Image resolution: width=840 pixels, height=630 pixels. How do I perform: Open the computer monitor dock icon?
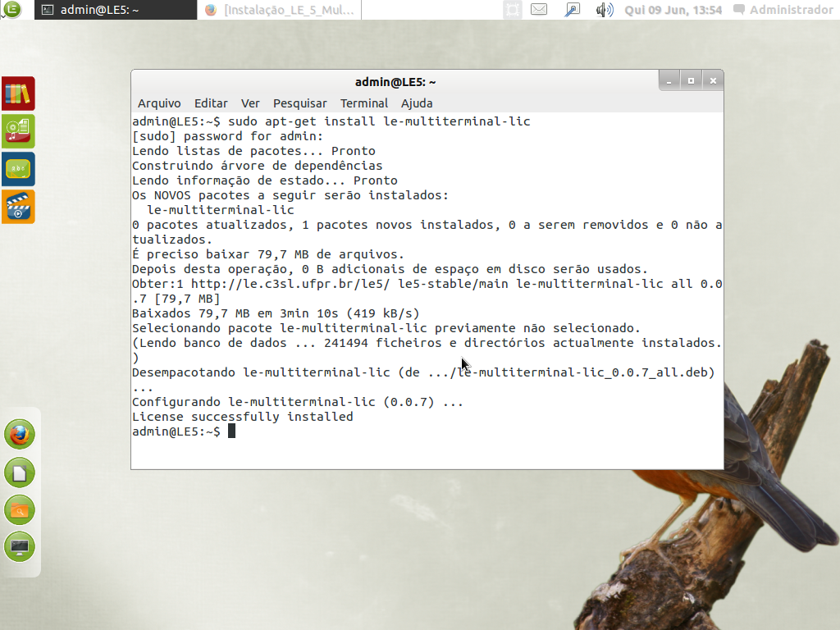click(x=20, y=547)
